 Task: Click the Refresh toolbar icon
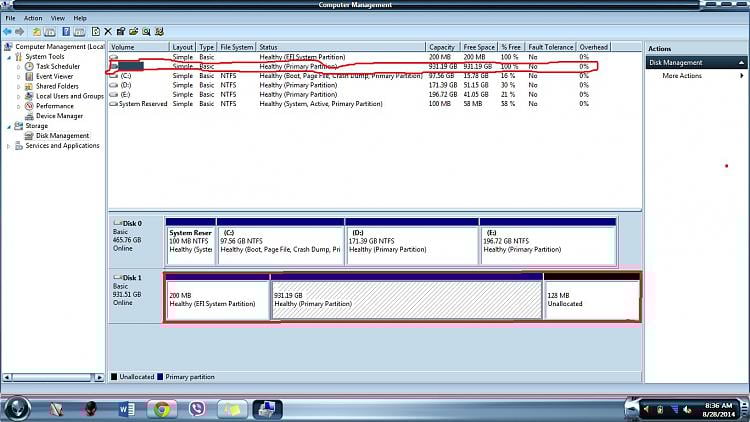pyautogui.click(x=96, y=32)
